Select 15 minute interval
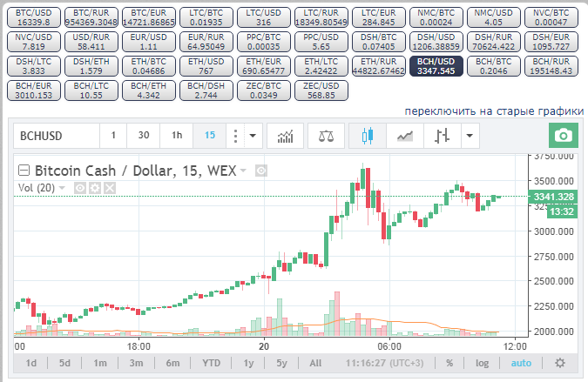The image size is (588, 382). [x=210, y=136]
